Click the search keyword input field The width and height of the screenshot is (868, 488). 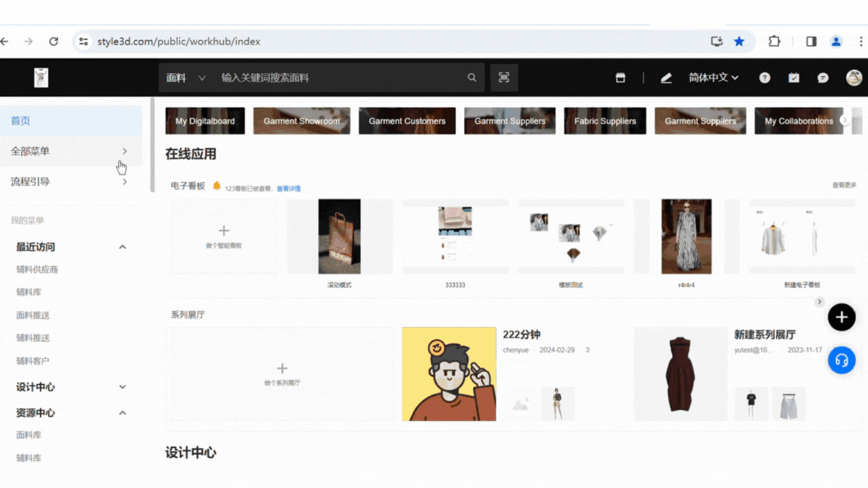(339, 78)
